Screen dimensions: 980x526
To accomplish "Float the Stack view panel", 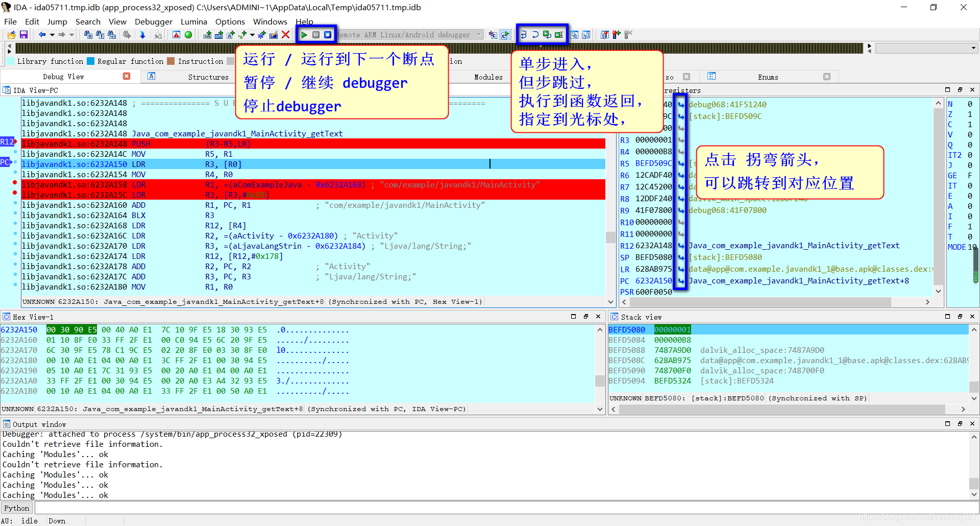I will (x=960, y=317).
